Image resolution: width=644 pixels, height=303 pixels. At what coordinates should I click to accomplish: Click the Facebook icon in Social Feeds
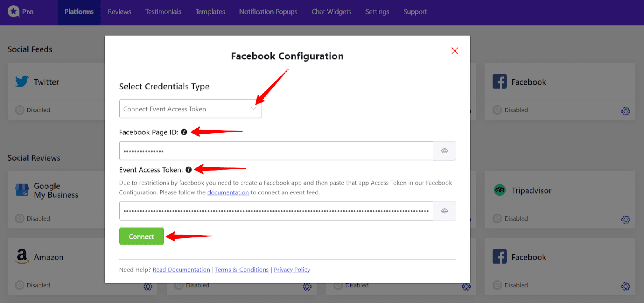pos(500,82)
